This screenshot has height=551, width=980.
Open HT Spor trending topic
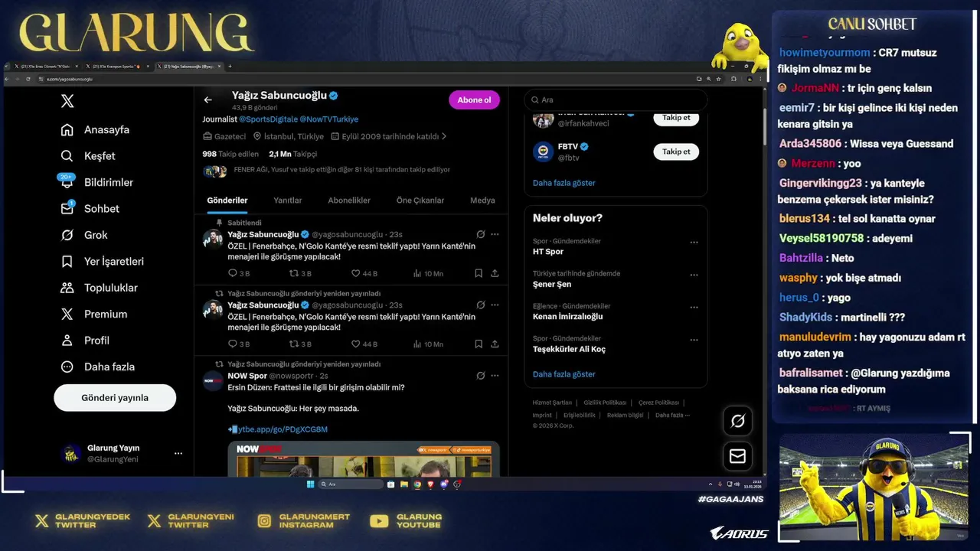click(x=548, y=252)
